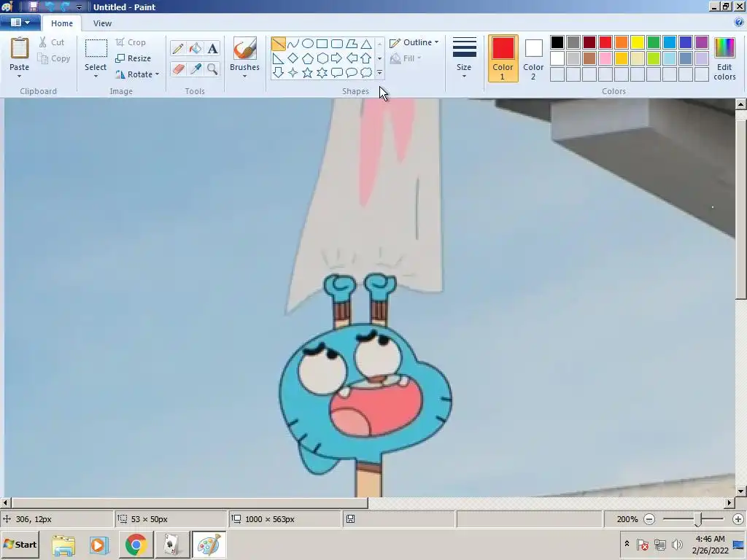The width and height of the screenshot is (747, 560).
Task: Click the Paint Help question mark icon
Action: [739, 23]
